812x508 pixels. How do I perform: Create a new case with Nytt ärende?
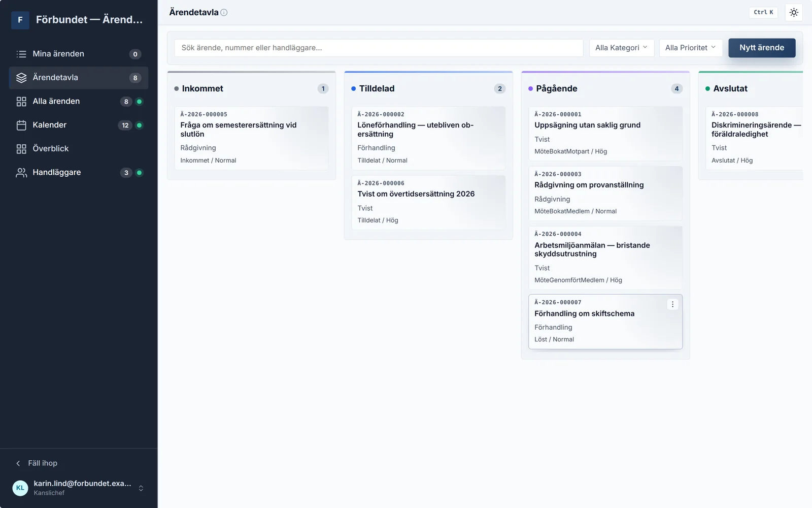pyautogui.click(x=762, y=48)
